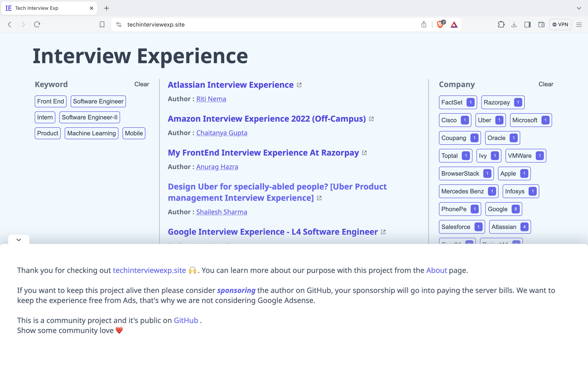Go back with the browser back arrow
Screen dimensions: 588x368
click(x=9, y=25)
